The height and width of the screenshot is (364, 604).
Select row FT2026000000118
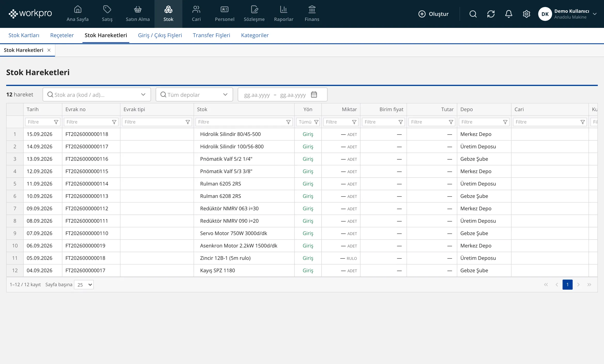click(x=302, y=134)
